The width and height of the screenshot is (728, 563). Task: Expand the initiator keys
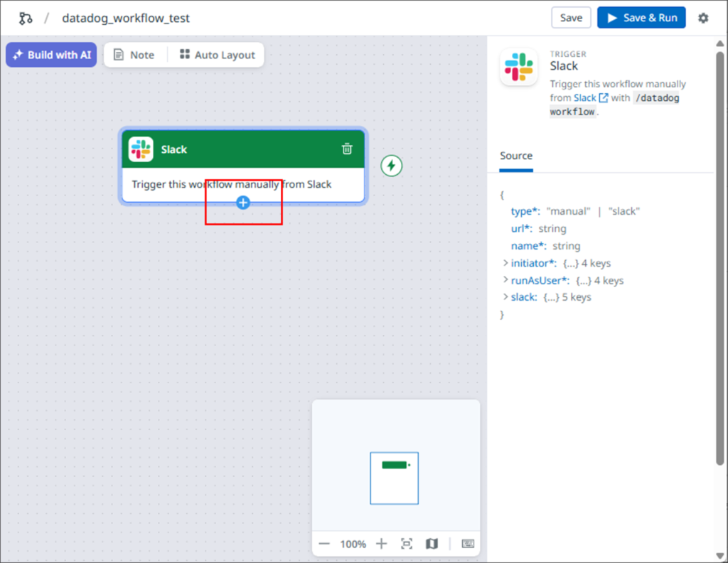coord(505,263)
